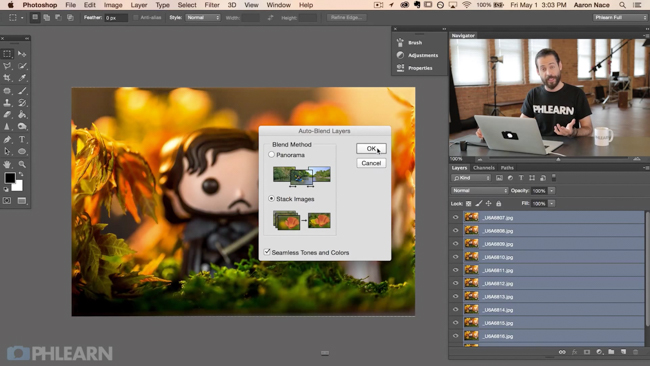
Task: Select the Type tool
Action: pos(22,140)
